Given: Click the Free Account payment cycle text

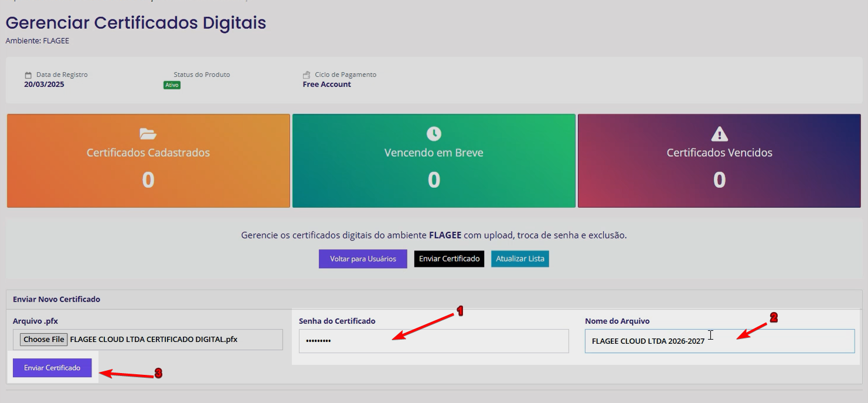Looking at the screenshot, I should pos(326,84).
